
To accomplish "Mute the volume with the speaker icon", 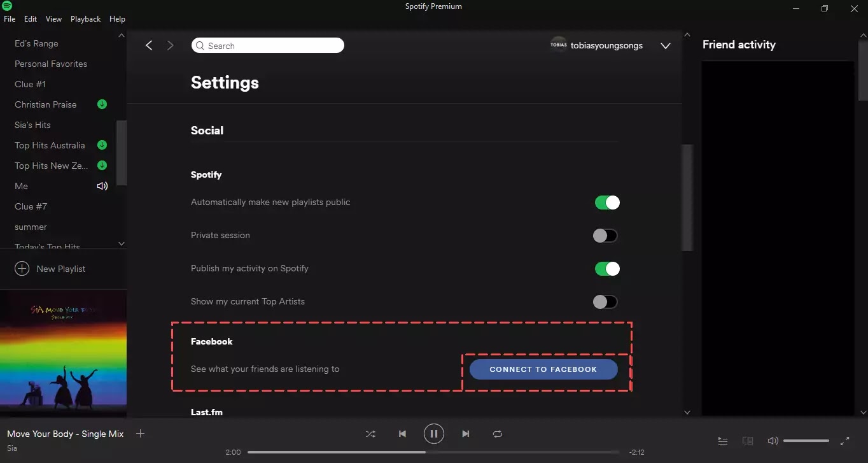I will point(773,441).
